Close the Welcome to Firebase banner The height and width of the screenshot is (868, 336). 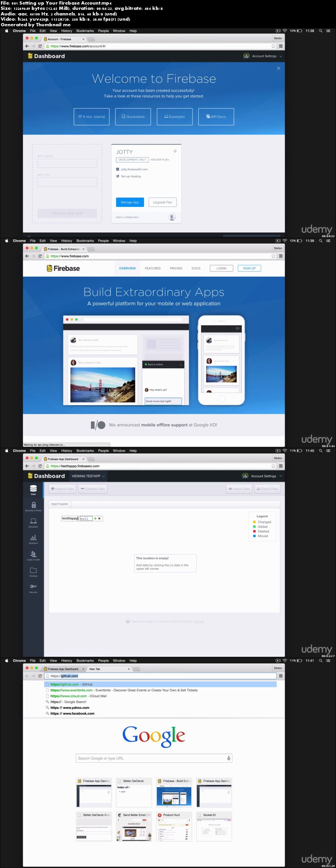(279, 68)
